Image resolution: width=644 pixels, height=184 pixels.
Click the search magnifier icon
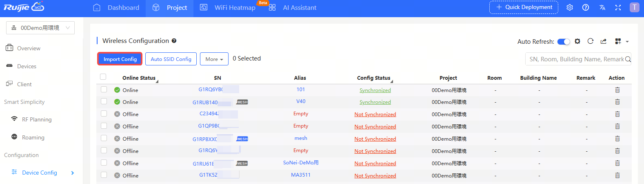pyautogui.click(x=628, y=59)
